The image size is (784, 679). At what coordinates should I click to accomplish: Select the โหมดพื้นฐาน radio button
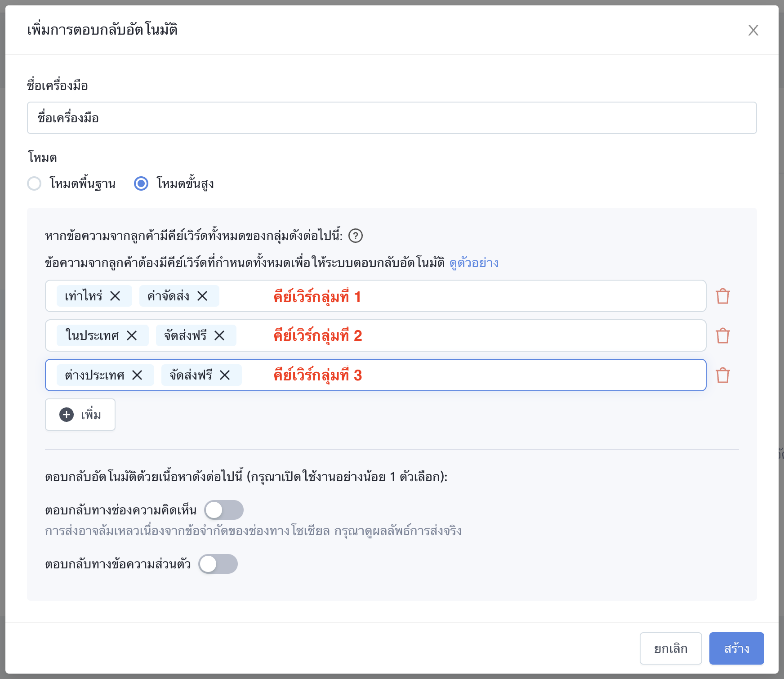pos(34,183)
